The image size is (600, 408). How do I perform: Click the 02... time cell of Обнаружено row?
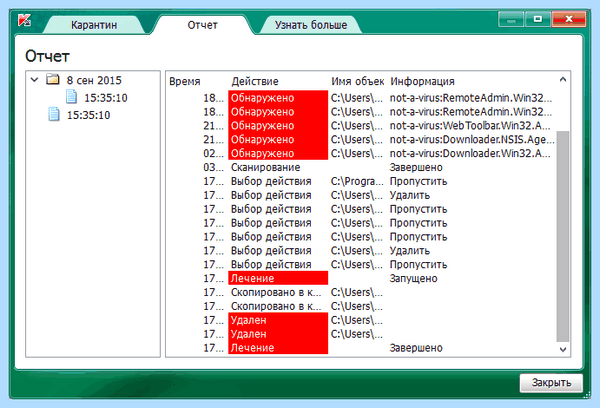[214, 153]
